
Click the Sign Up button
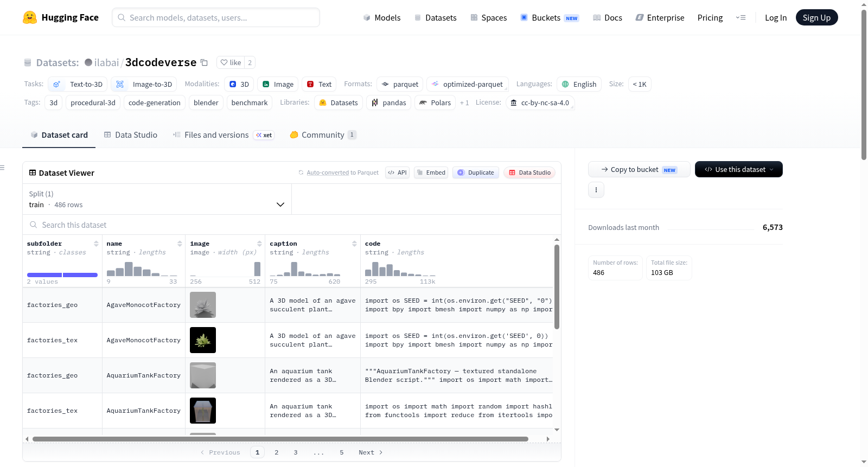point(816,17)
